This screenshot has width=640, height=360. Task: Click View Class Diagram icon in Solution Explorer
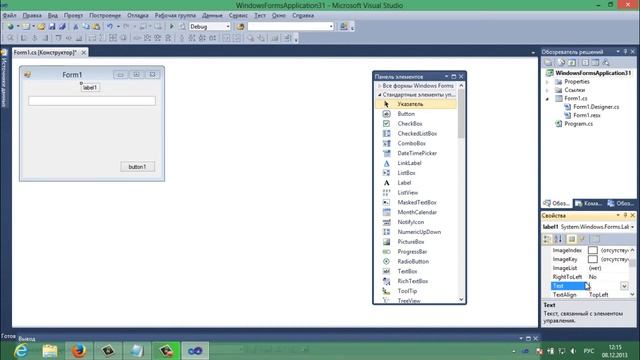tap(606, 62)
